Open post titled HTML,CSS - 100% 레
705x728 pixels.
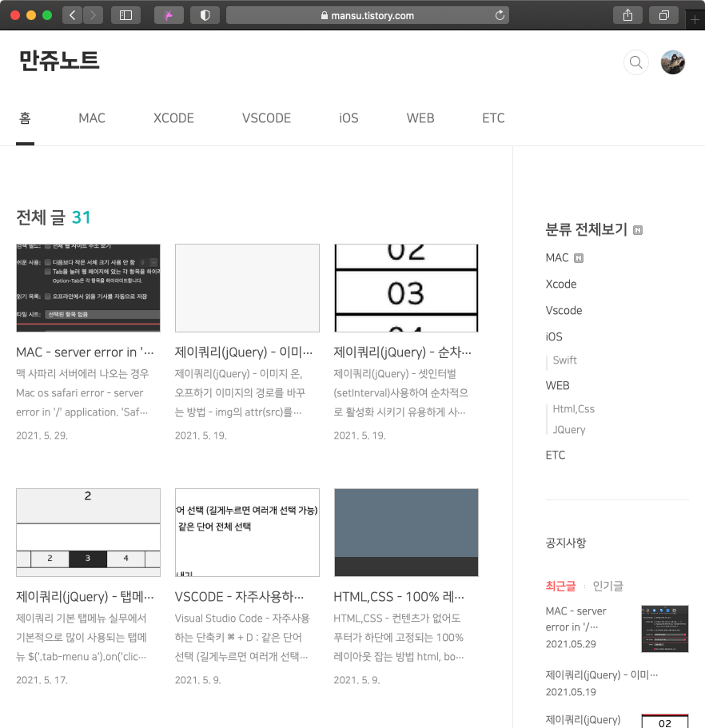(399, 597)
